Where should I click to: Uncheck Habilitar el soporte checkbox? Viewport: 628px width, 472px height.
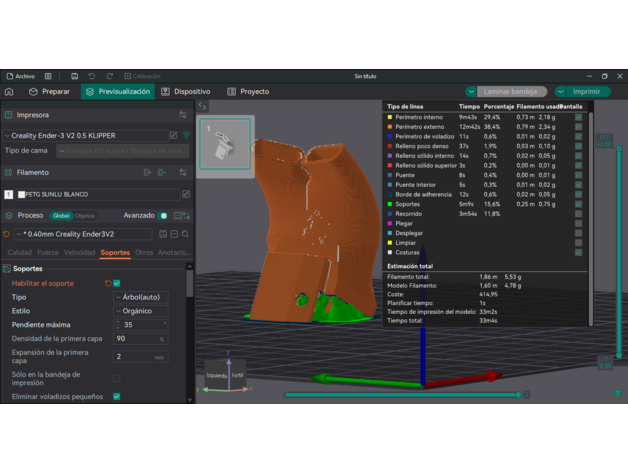tap(117, 283)
